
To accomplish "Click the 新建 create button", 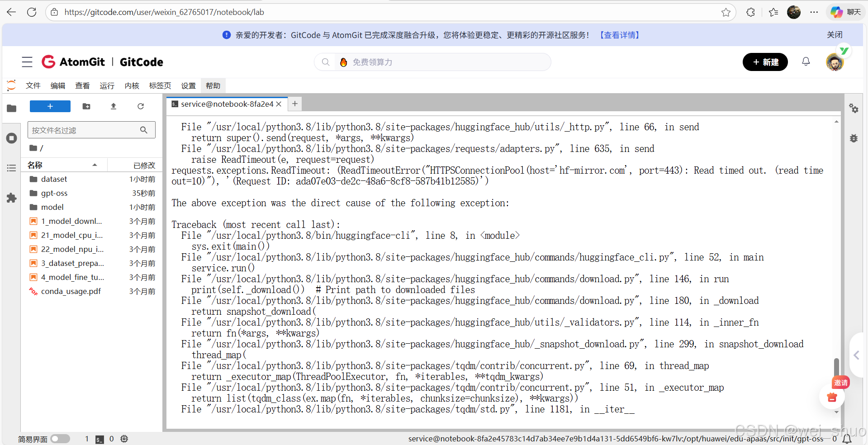I will [x=765, y=62].
